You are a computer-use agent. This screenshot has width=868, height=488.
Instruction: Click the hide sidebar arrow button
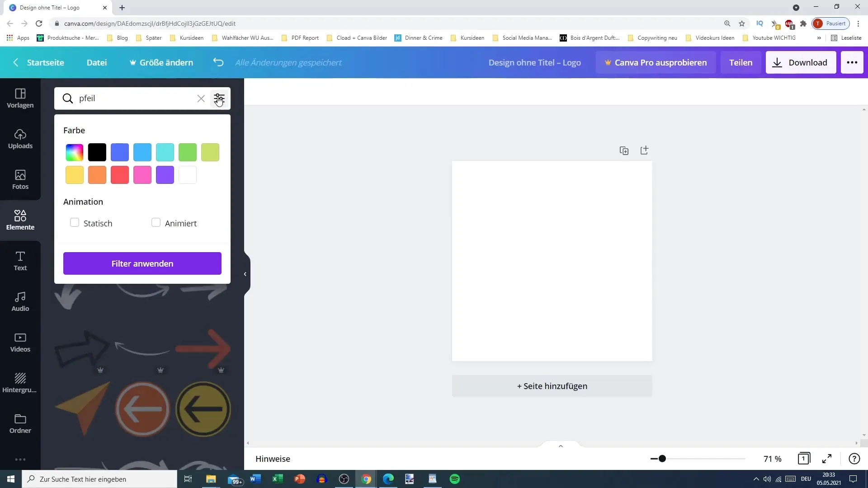pos(245,273)
